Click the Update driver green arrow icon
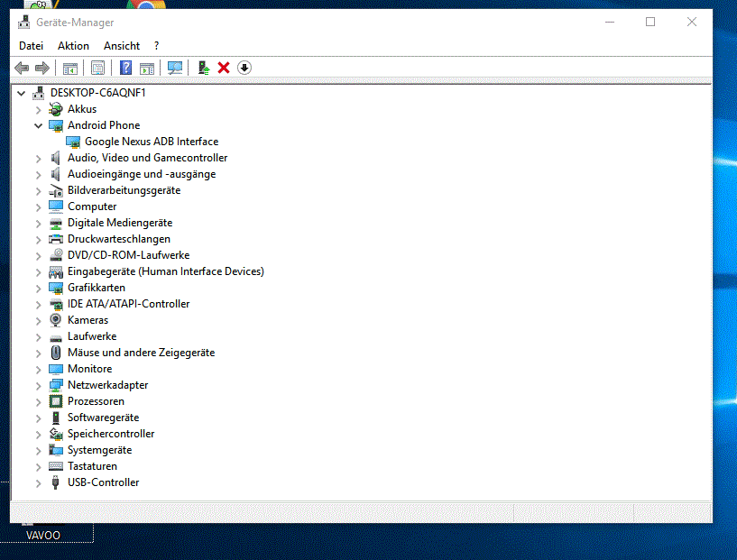 pyautogui.click(x=204, y=68)
